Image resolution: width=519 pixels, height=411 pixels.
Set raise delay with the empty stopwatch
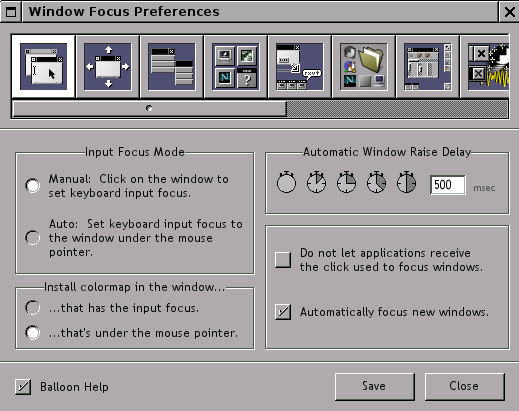pos(286,182)
